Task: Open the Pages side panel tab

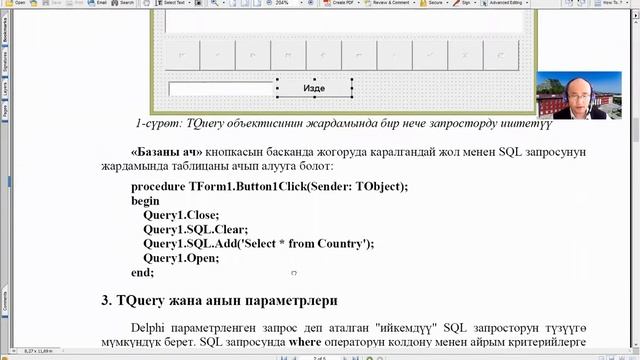Action: (5, 111)
